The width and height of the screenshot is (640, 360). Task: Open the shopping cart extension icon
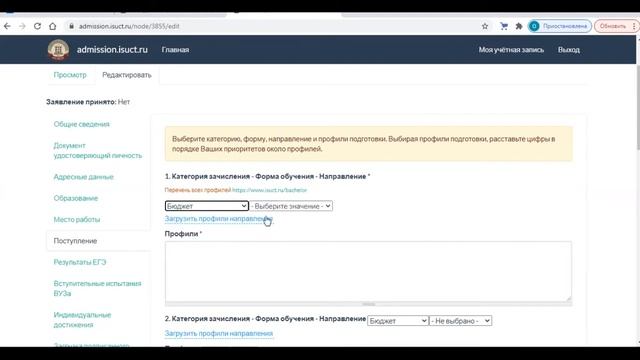click(504, 26)
